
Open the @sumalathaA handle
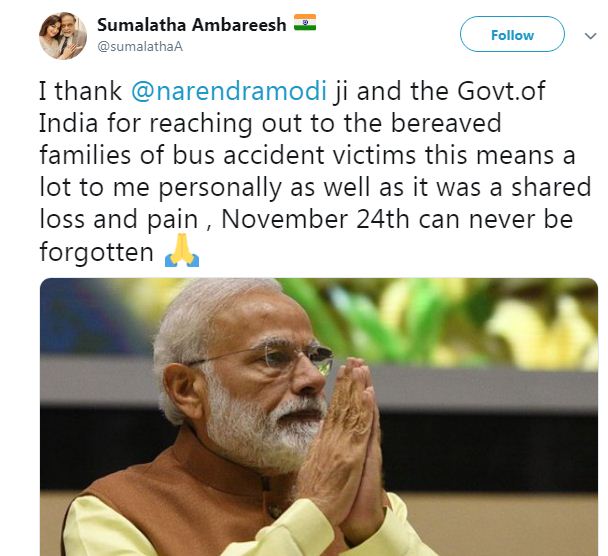coord(140,47)
